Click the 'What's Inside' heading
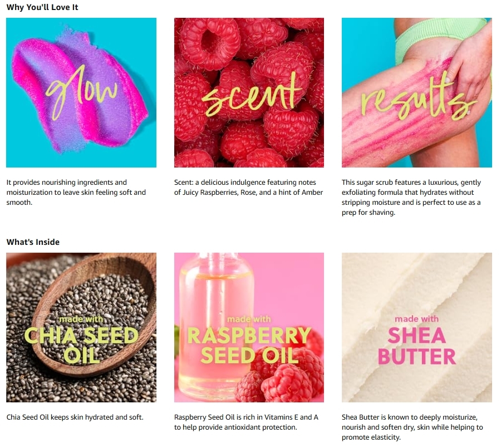 (x=33, y=242)
